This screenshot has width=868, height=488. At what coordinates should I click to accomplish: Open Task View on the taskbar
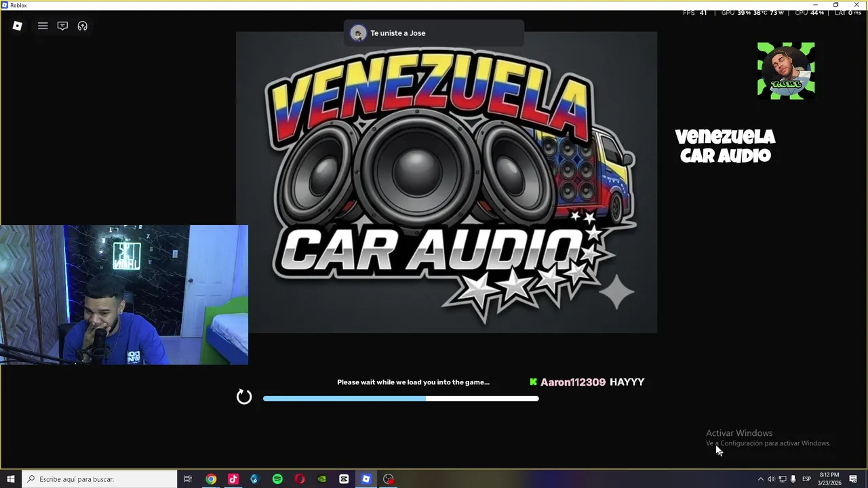click(188, 479)
